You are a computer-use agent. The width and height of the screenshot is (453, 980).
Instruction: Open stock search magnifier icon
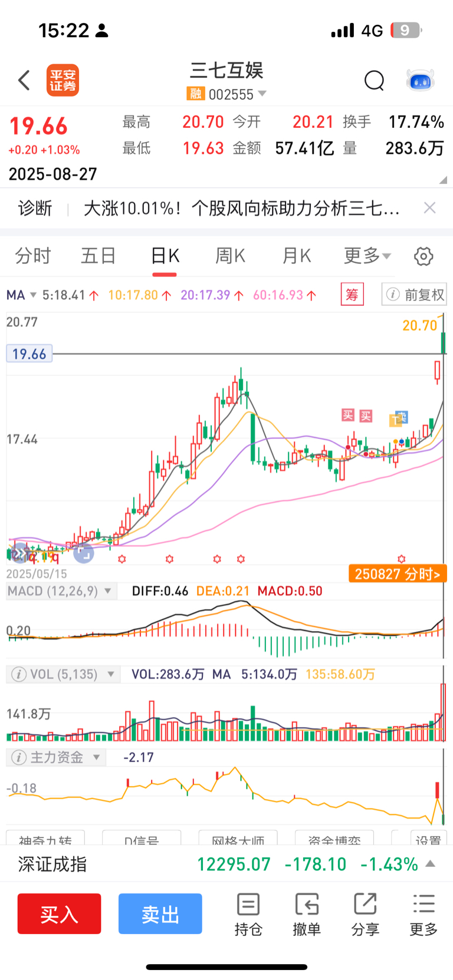point(374,80)
